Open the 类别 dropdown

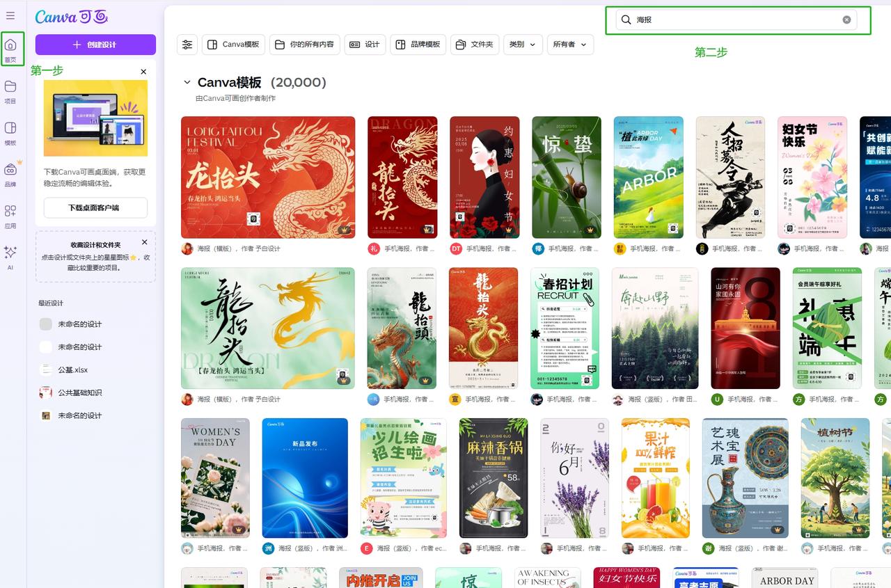coord(523,45)
